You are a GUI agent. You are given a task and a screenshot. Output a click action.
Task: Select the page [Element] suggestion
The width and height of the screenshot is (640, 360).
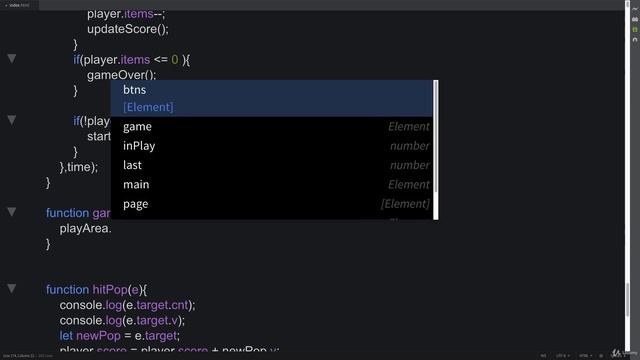pyautogui.click(x=271, y=204)
